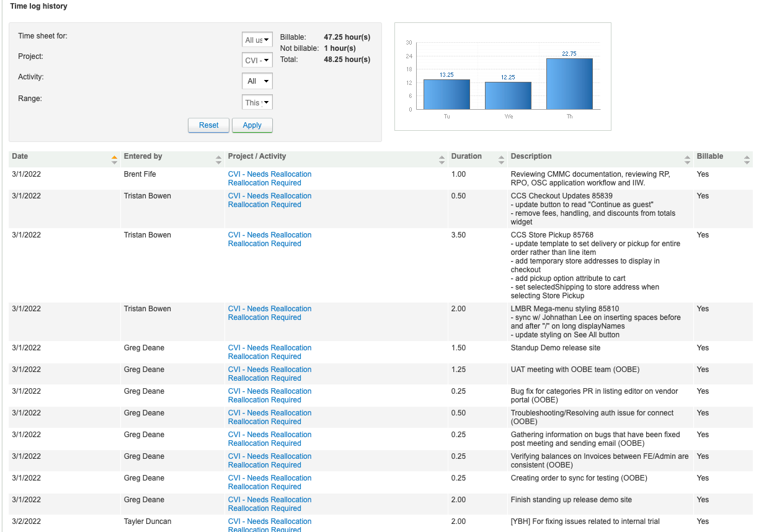
Task: Sort by Project / Activity column arrows
Action: [442, 159]
